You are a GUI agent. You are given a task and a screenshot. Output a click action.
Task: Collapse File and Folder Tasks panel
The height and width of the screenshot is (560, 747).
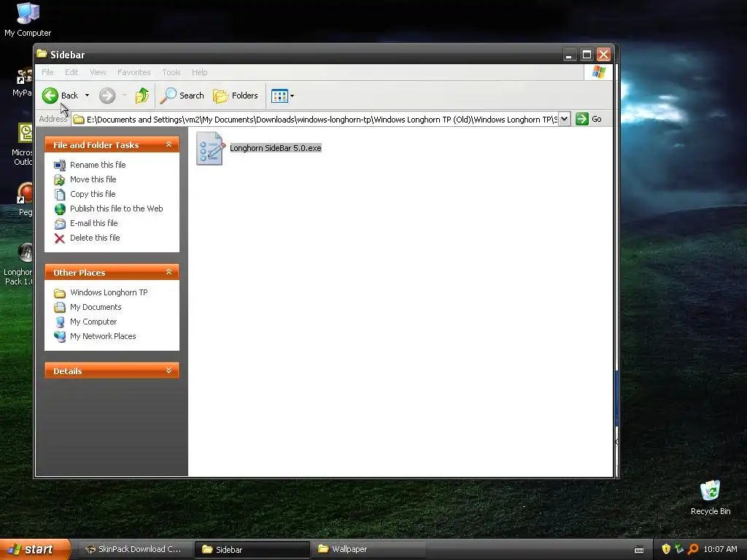(x=169, y=144)
